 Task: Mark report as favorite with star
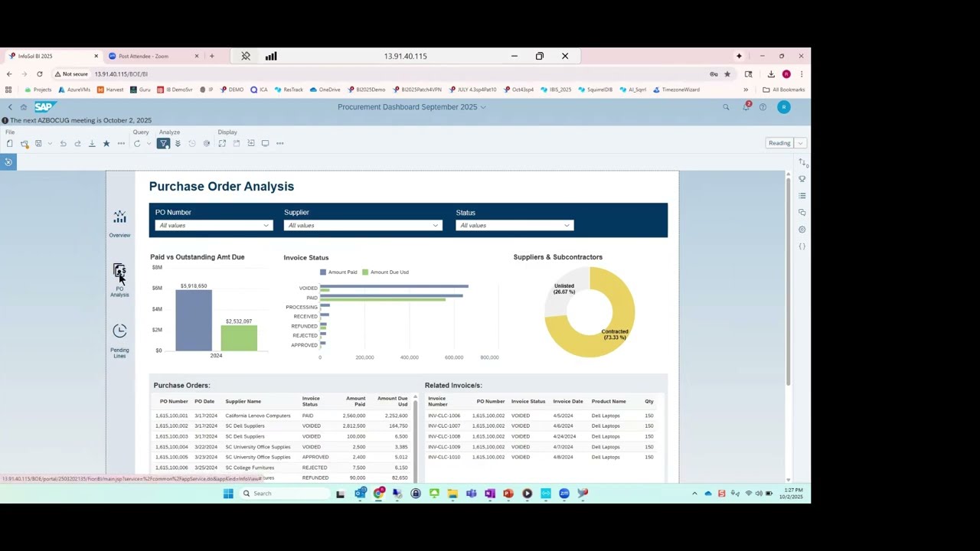click(106, 143)
